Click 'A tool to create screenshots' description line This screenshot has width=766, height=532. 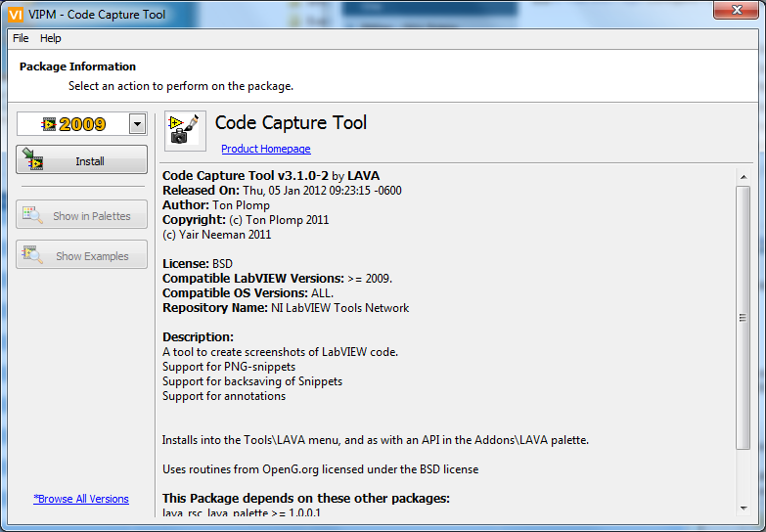click(x=280, y=352)
